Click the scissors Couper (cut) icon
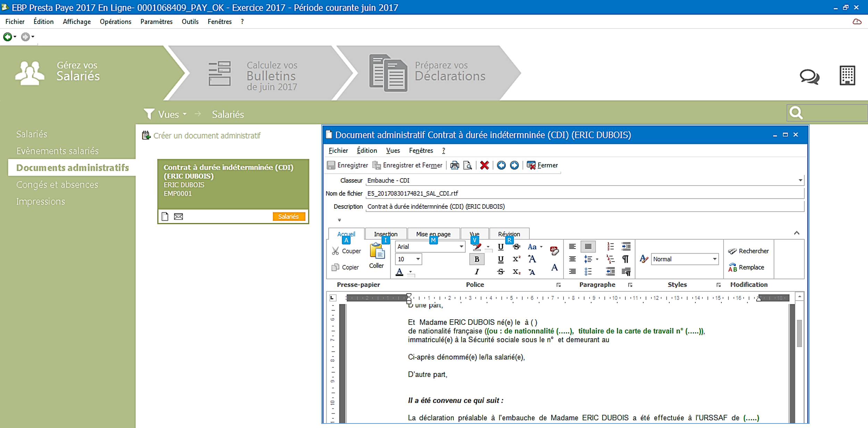 [335, 251]
